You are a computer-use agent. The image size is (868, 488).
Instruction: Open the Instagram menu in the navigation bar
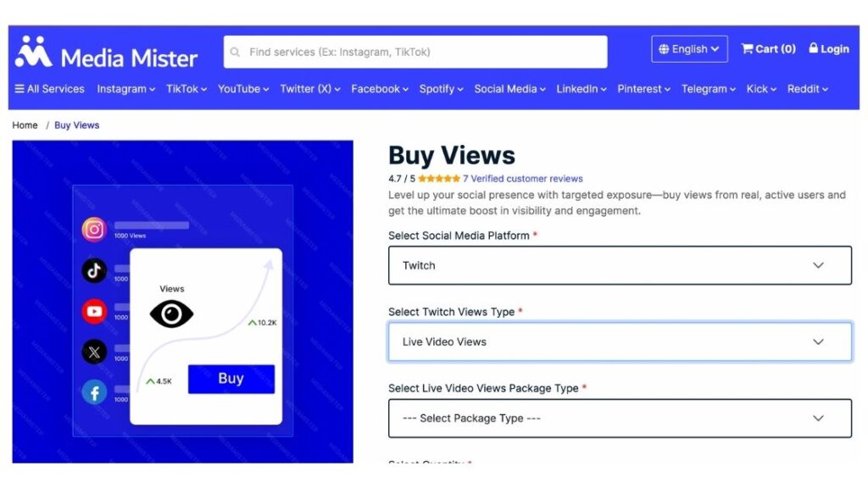(125, 89)
